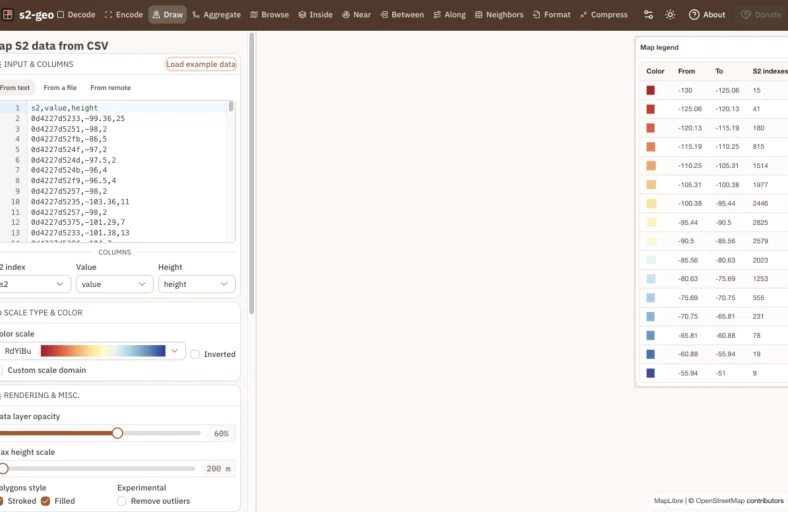Open the Format tool
Screen dimensions: 788x512
[x=551, y=15]
